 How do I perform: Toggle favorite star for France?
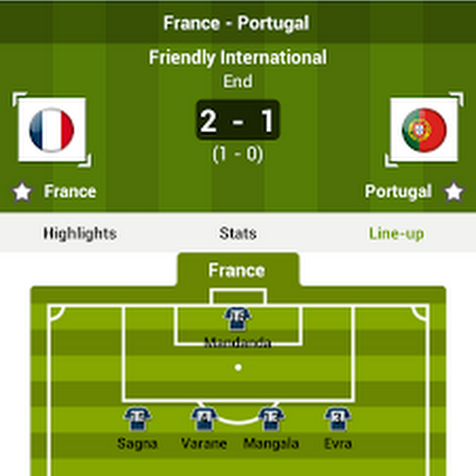coord(22,192)
